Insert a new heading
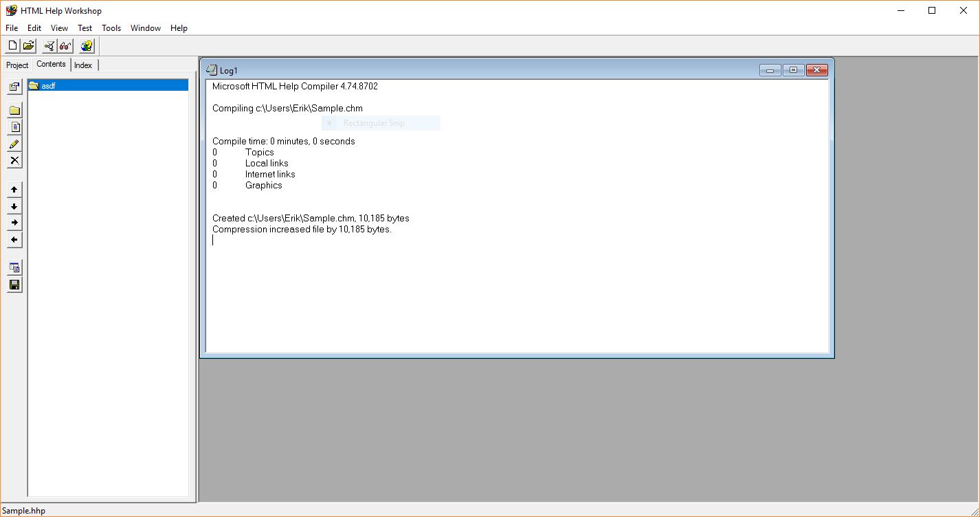 click(x=14, y=109)
